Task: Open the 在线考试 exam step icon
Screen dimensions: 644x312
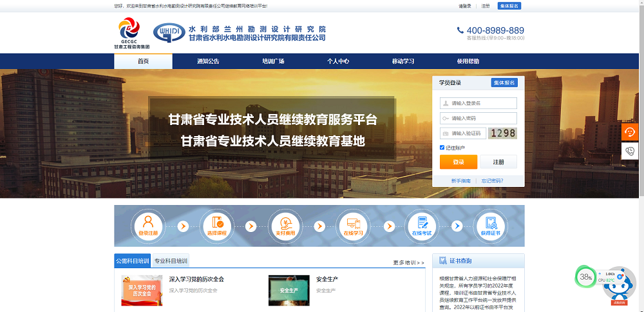Action: pyautogui.click(x=422, y=225)
